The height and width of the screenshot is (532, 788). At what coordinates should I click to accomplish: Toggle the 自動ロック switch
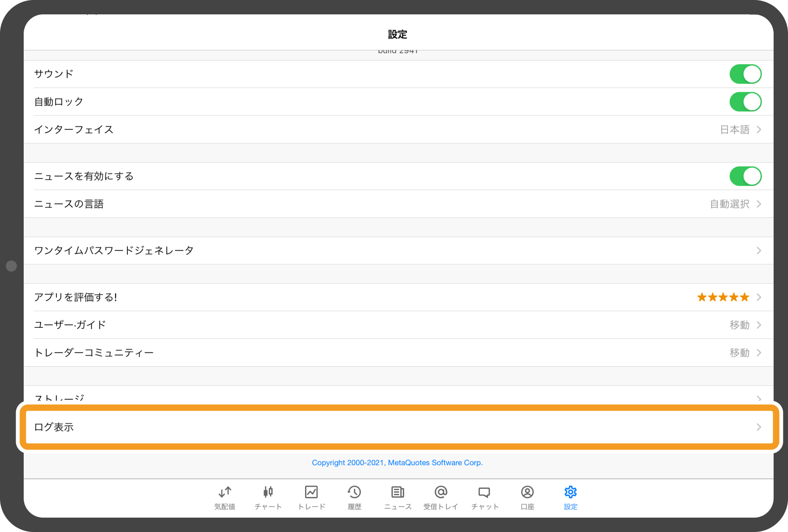(746, 102)
